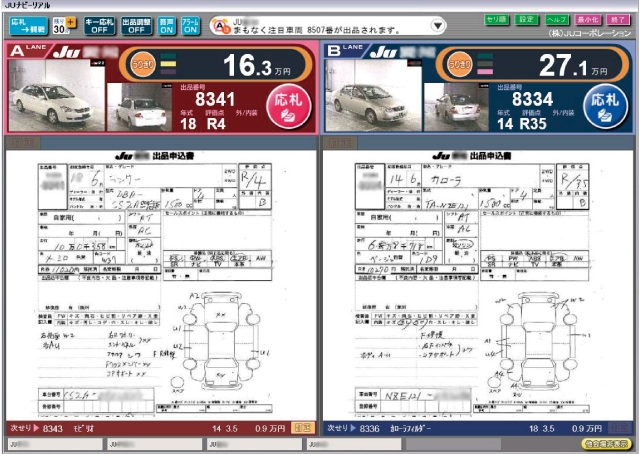Click the orange plus icon beside 残り30
This screenshot has width=640, height=454.
click(x=71, y=22)
